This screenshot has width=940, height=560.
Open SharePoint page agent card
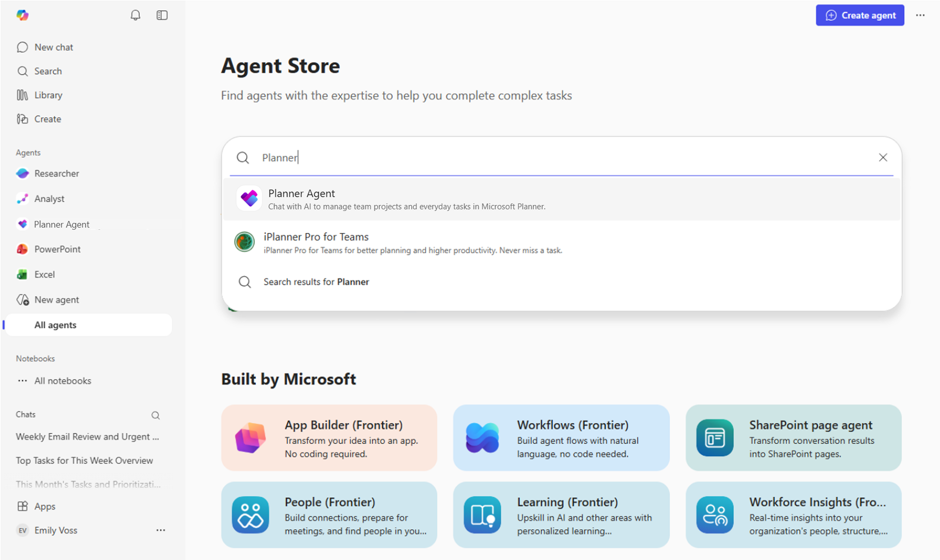(794, 438)
